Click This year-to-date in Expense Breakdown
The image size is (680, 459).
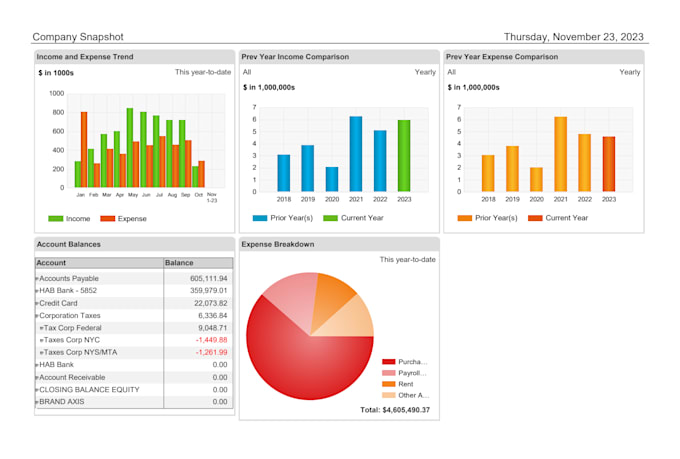[x=408, y=259]
